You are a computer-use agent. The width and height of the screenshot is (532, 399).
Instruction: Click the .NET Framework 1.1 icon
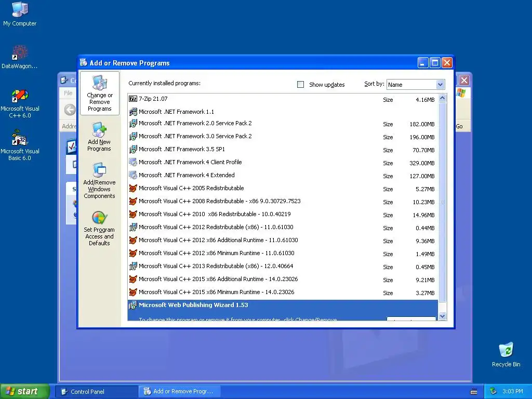pyautogui.click(x=133, y=112)
